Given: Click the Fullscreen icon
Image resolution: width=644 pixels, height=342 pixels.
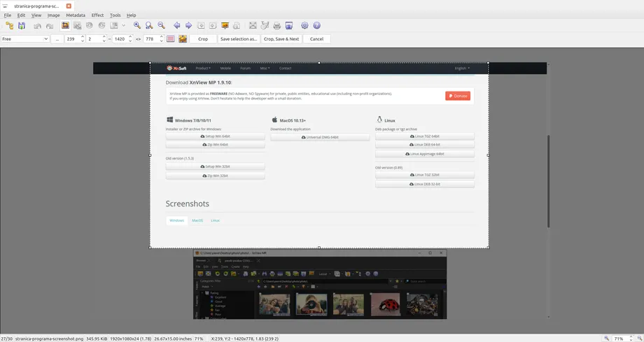Looking at the screenshot, I should pyautogui.click(x=253, y=25).
